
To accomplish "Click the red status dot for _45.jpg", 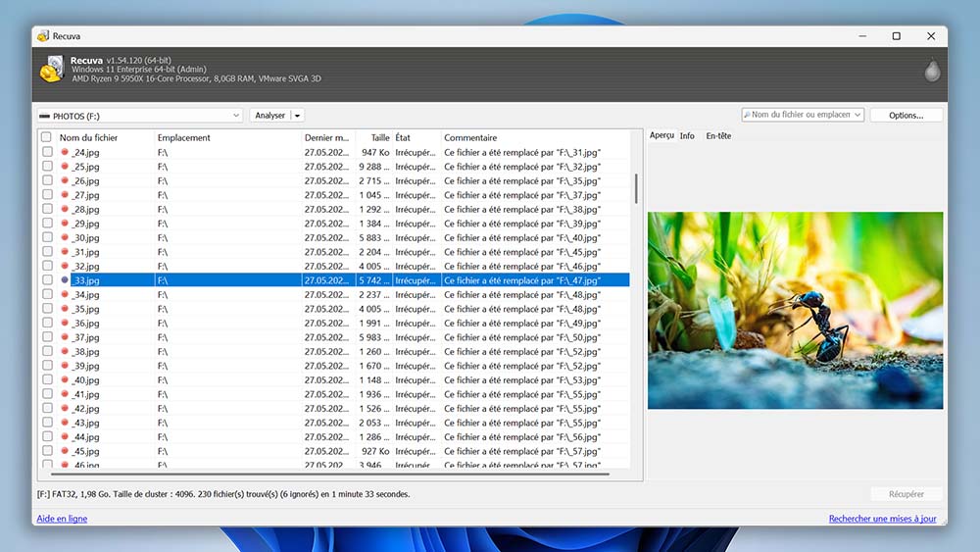I will pyautogui.click(x=65, y=451).
